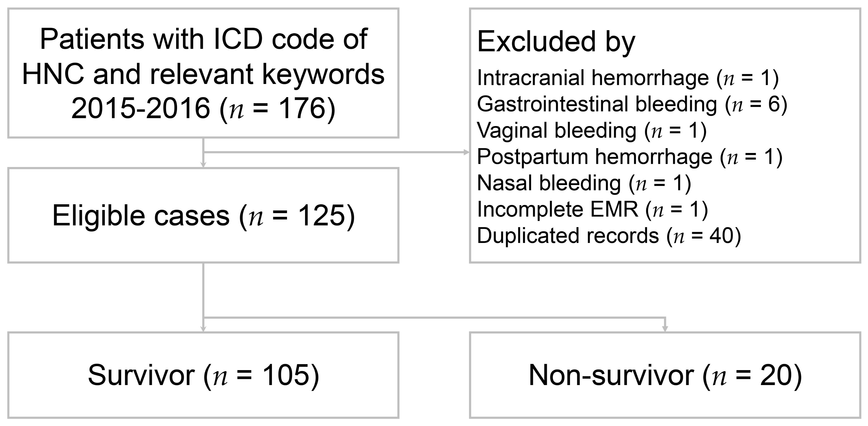Click the arrowhead entering the Non-survivor box
868x426 pixels.
tap(665, 329)
